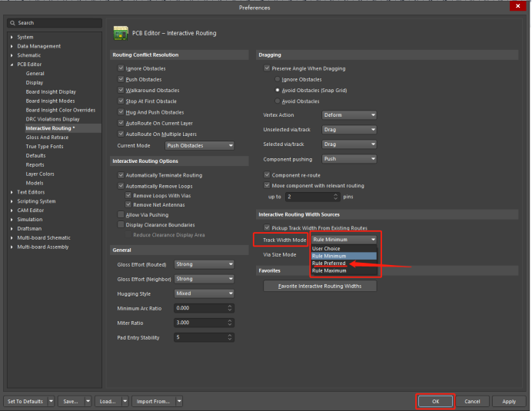Click the Miter Ratio input field
This screenshot has height=411, width=532.
pos(199,323)
